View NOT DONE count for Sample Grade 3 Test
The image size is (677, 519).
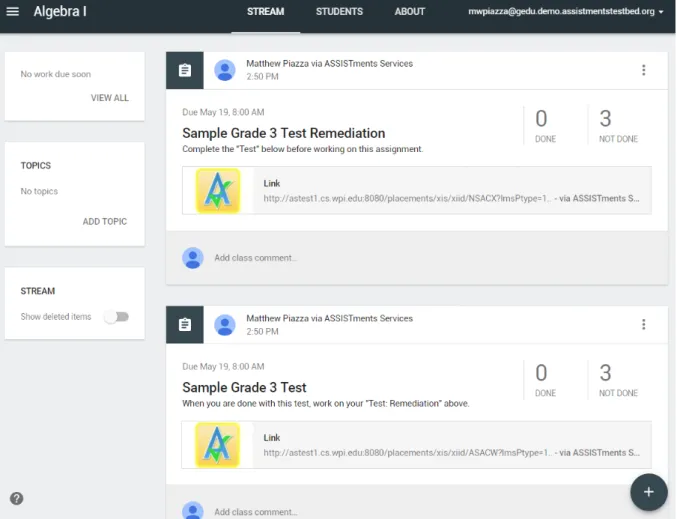(618, 380)
